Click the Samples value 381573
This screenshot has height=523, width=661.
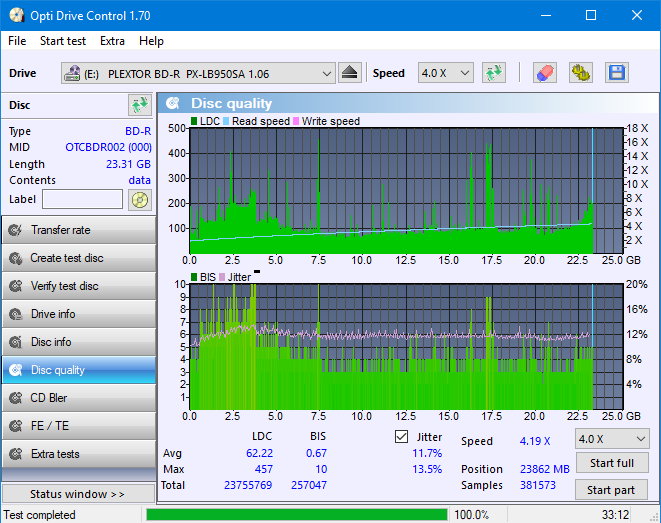click(537, 485)
